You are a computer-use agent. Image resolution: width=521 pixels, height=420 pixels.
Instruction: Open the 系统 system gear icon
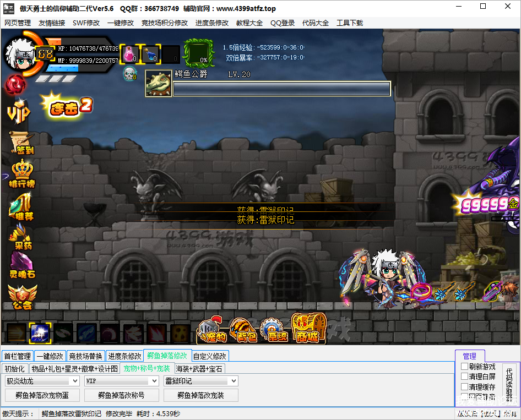[274, 330]
